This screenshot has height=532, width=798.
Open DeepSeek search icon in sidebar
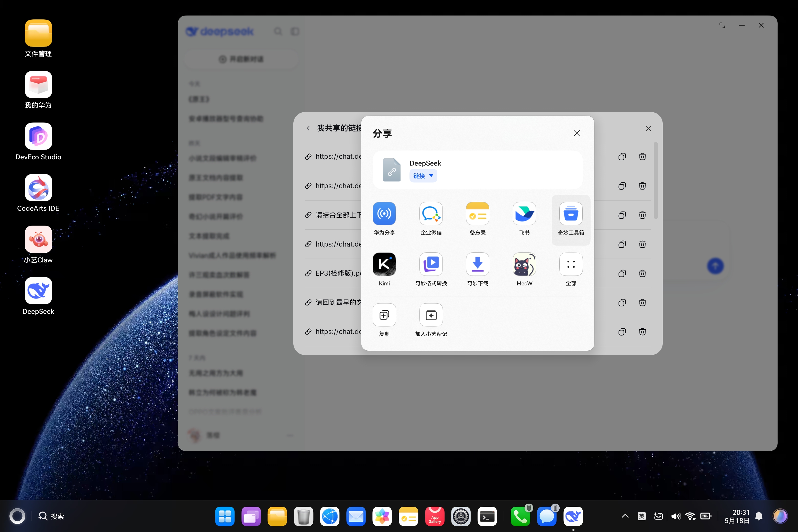pyautogui.click(x=278, y=31)
